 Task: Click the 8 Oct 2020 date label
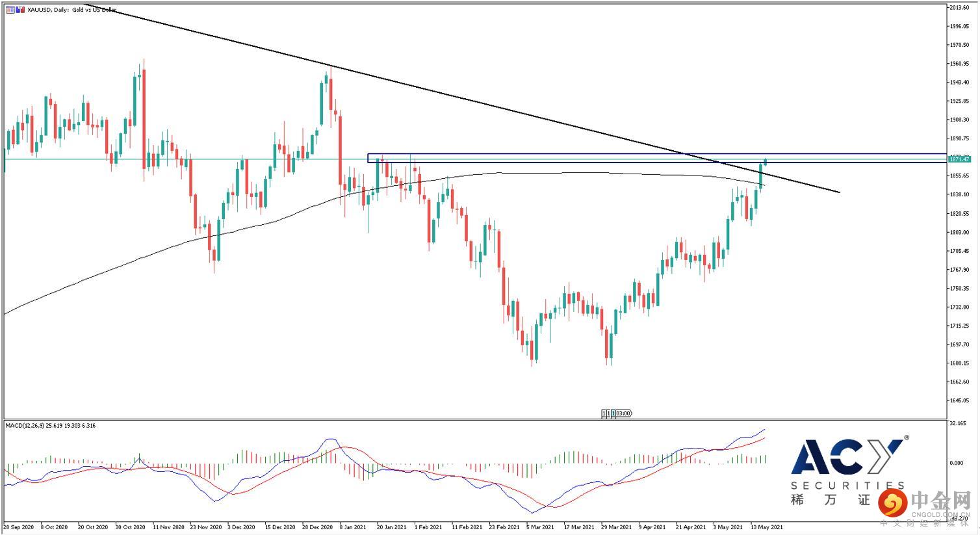point(53,527)
